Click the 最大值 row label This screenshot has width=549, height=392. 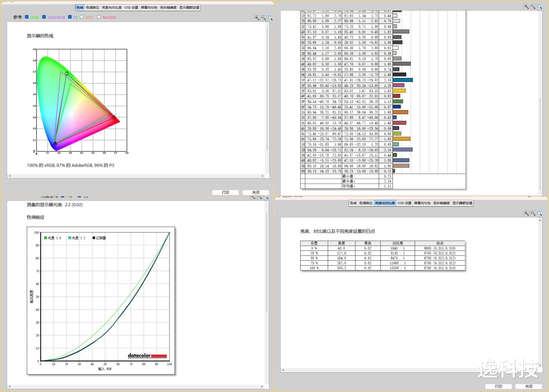[349, 181]
